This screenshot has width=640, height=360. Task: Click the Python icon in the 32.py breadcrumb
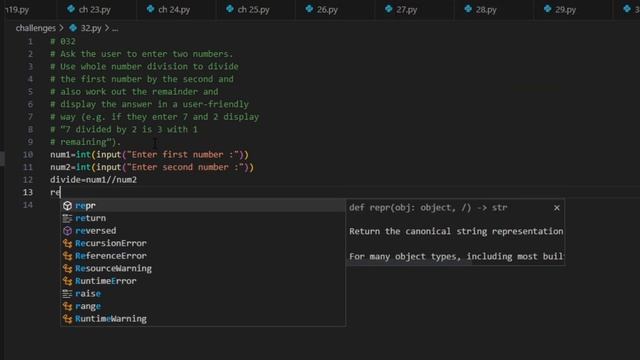pyautogui.click(x=73, y=28)
